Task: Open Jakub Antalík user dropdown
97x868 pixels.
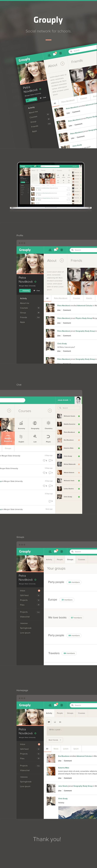Action: click(x=64, y=400)
